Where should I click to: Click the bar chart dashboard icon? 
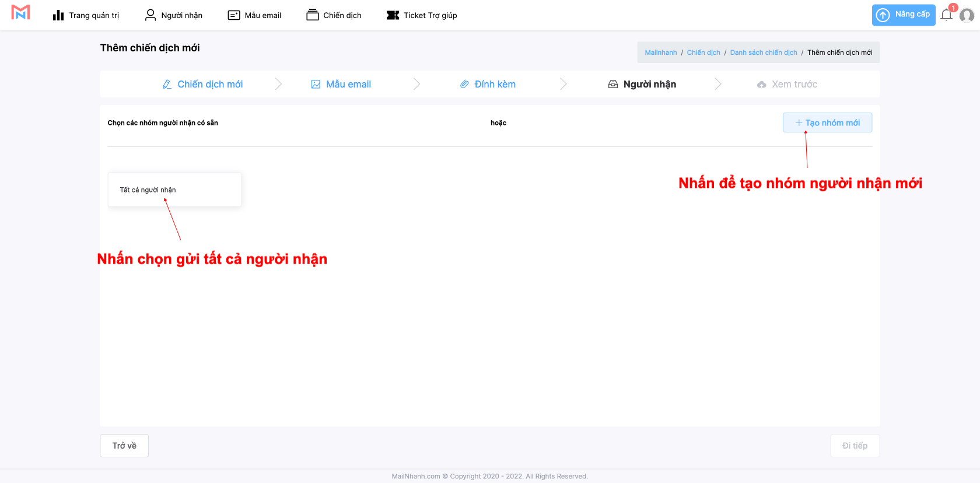58,15
